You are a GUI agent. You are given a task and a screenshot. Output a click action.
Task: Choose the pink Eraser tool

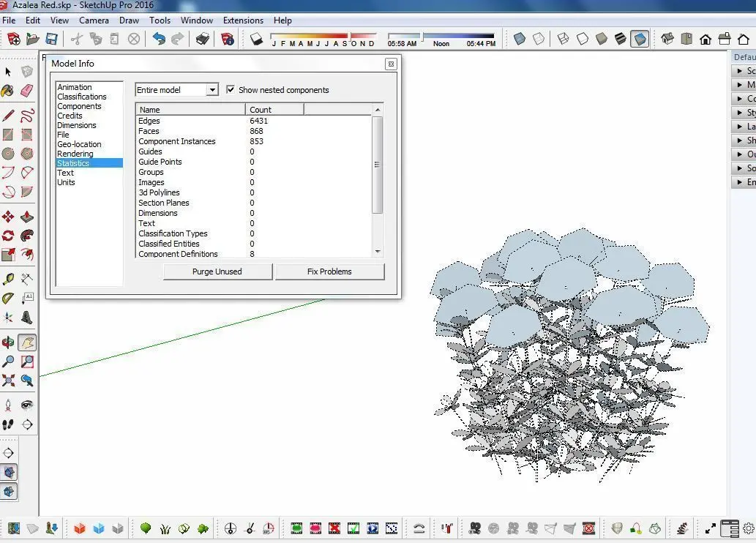(x=27, y=91)
